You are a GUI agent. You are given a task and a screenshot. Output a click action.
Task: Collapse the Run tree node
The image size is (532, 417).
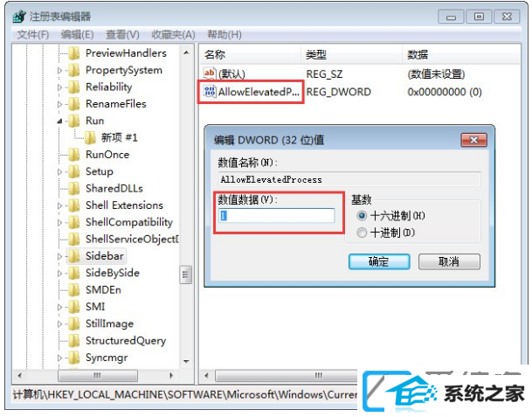[59, 121]
